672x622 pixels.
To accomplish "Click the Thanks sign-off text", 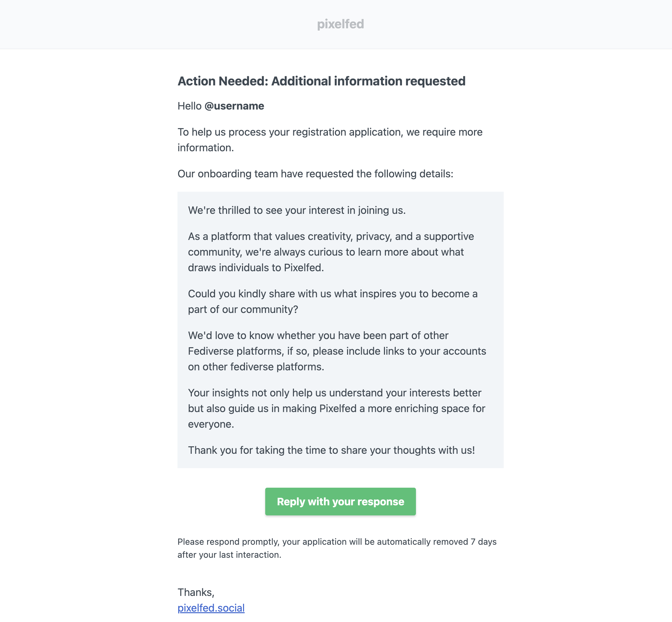I will pos(196,592).
